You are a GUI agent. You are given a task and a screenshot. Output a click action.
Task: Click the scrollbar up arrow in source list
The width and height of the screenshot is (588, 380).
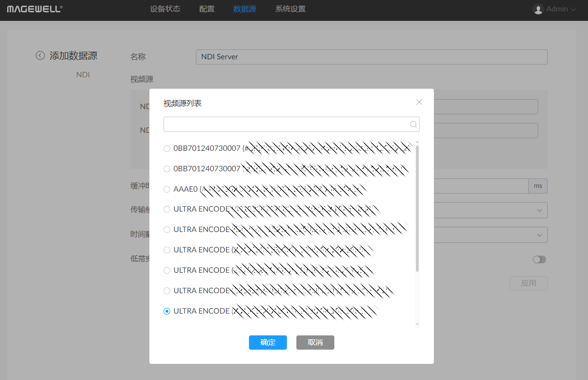417,142
